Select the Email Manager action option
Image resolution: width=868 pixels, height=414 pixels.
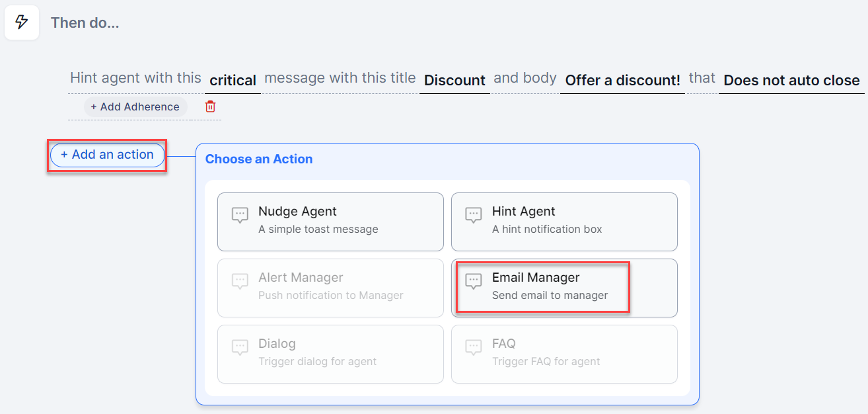(x=564, y=288)
